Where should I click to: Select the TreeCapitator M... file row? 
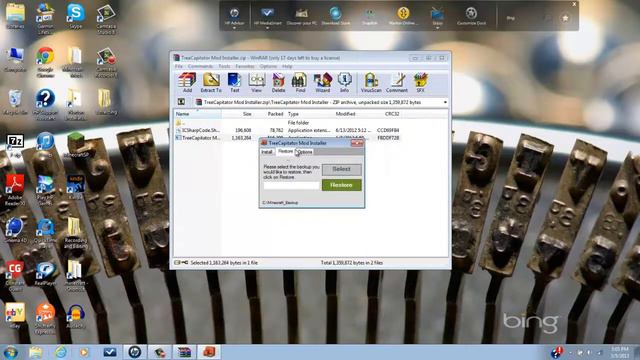pyautogui.click(x=288, y=138)
